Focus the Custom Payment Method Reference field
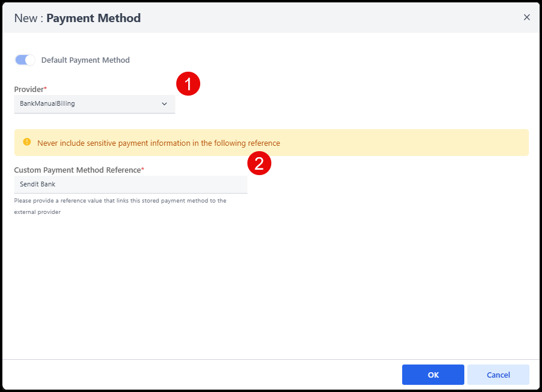This screenshot has width=542, height=392. point(130,184)
